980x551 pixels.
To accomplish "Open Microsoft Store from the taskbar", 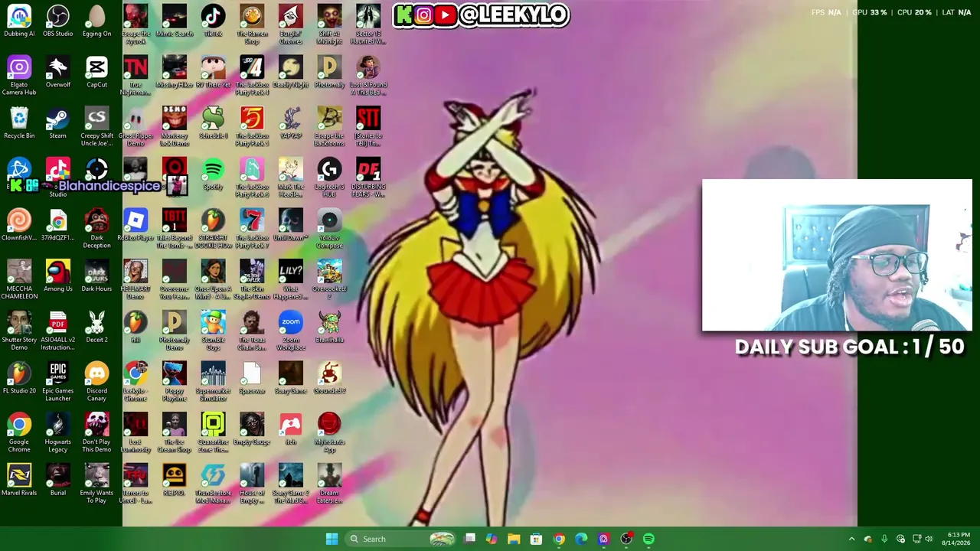I will [536, 539].
